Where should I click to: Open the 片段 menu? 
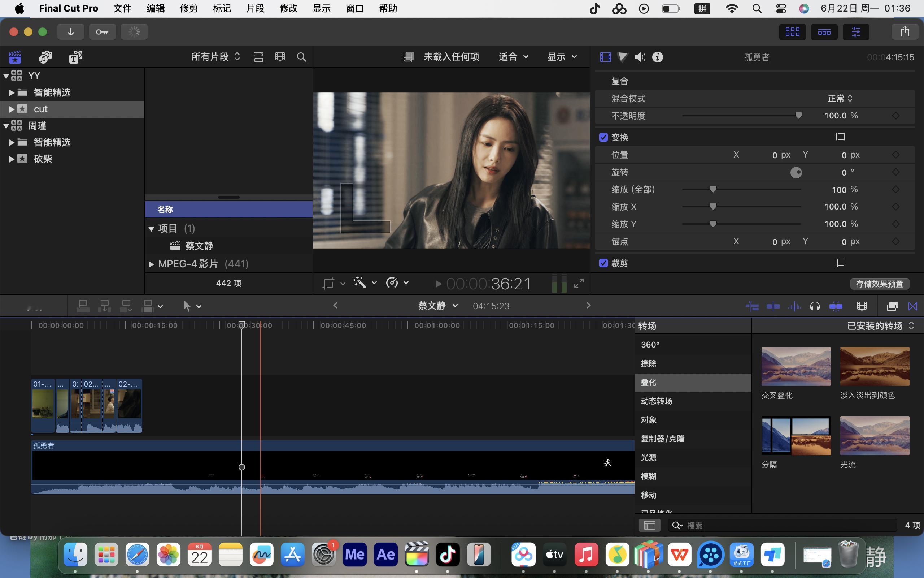click(x=255, y=8)
